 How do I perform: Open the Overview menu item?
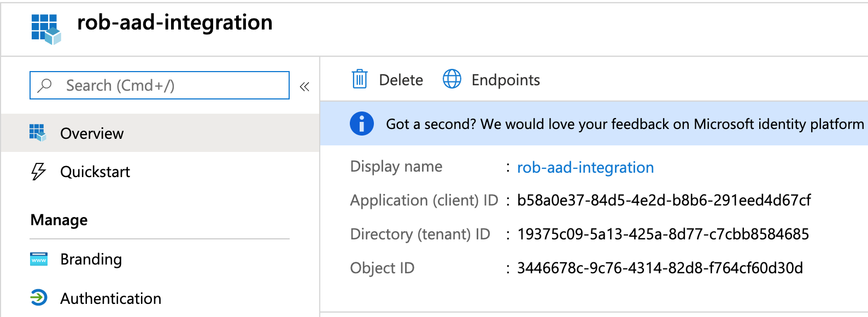pos(160,133)
